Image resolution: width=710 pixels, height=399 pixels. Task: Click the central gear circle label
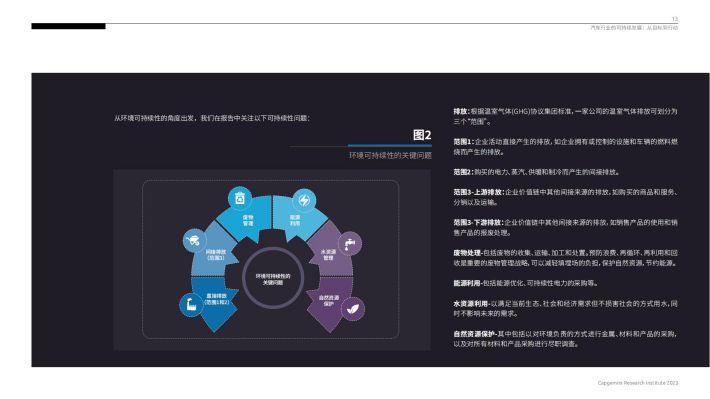tap(273, 279)
